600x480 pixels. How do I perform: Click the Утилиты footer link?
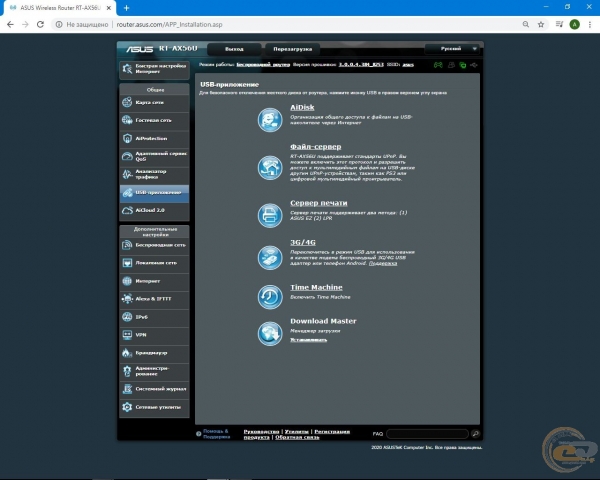[x=297, y=432]
